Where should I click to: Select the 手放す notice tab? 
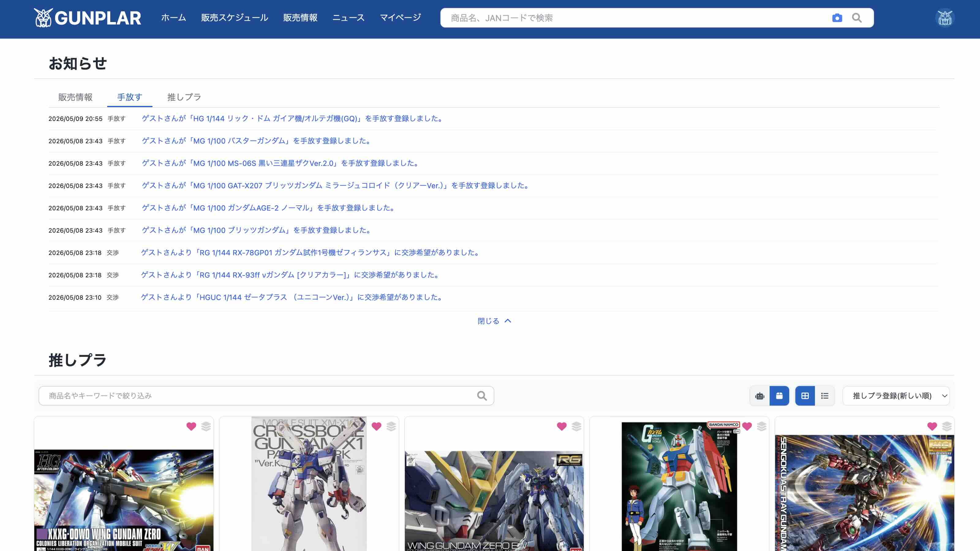click(130, 97)
